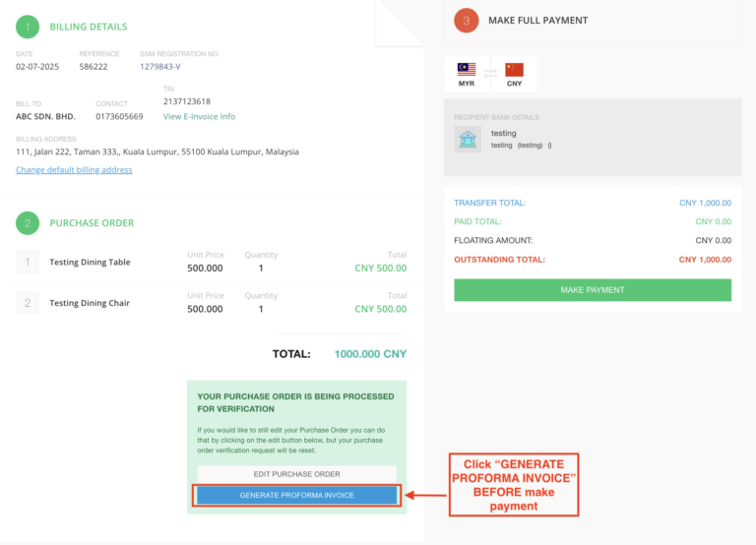
Task: Click the green step 1 circle
Action: coord(28,27)
